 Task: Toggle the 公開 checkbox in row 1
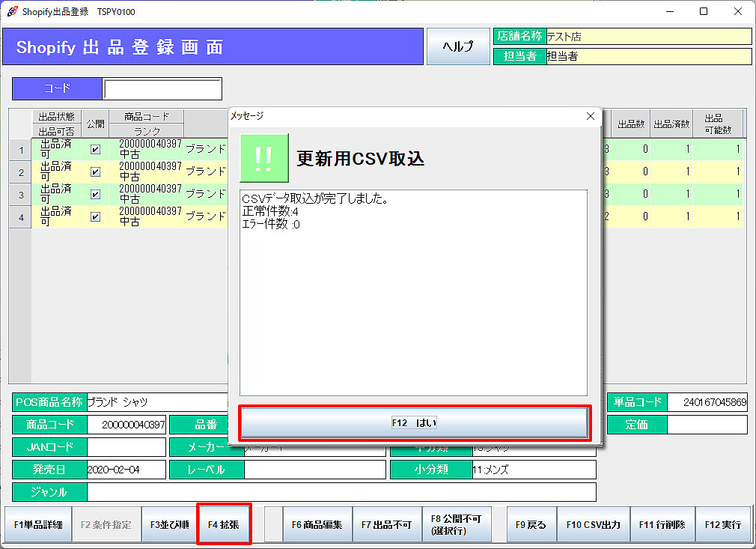95,149
